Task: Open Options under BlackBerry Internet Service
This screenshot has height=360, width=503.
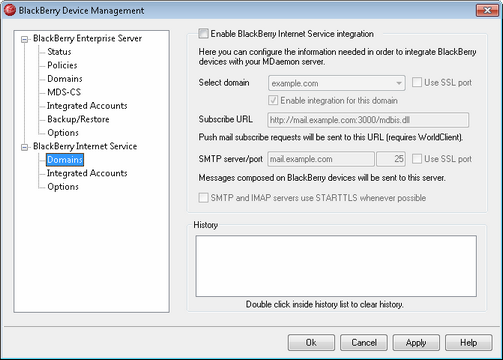Action: click(x=63, y=187)
